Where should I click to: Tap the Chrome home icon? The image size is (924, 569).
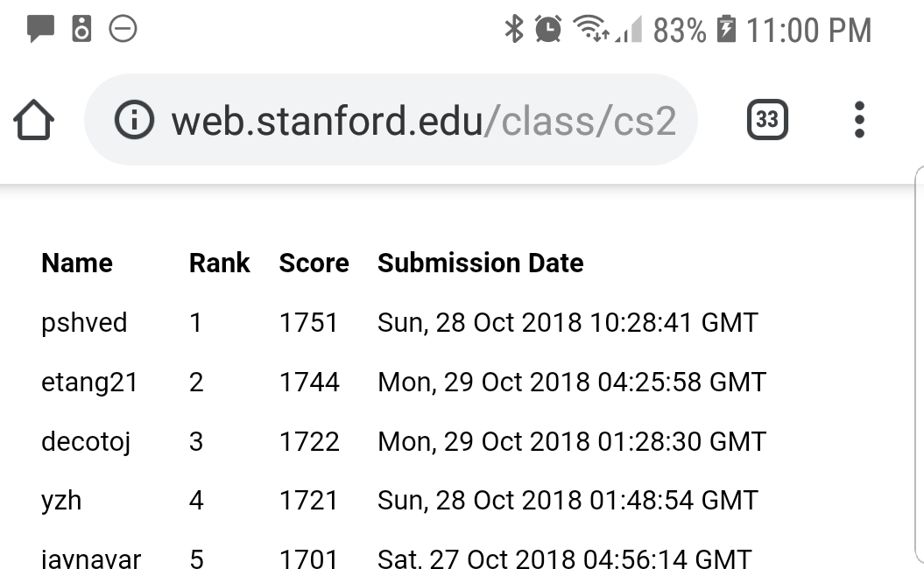[34, 121]
